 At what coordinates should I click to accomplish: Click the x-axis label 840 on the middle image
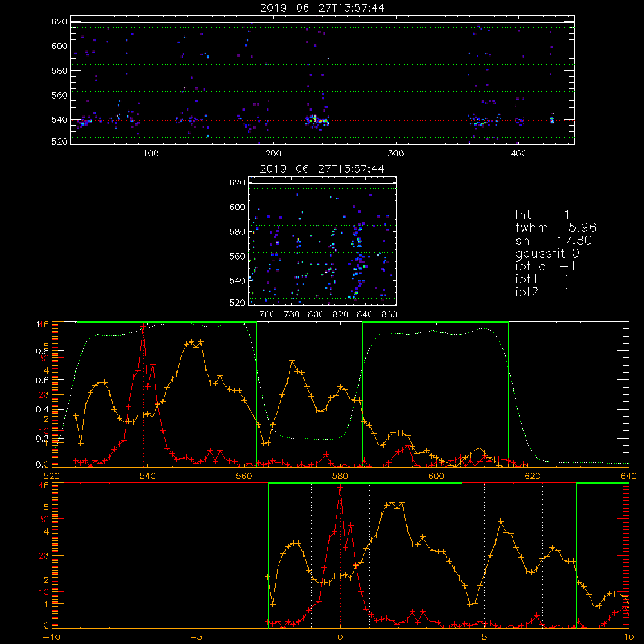tap(365, 315)
